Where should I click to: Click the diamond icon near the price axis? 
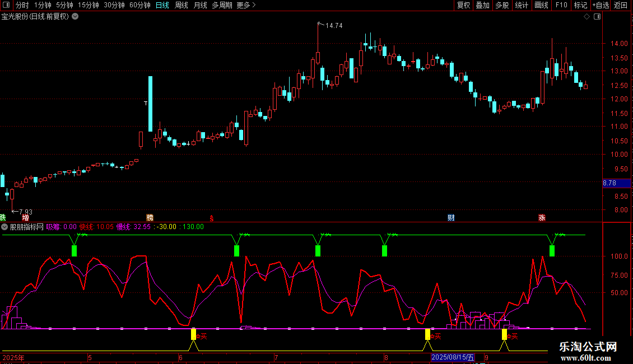point(587,16)
